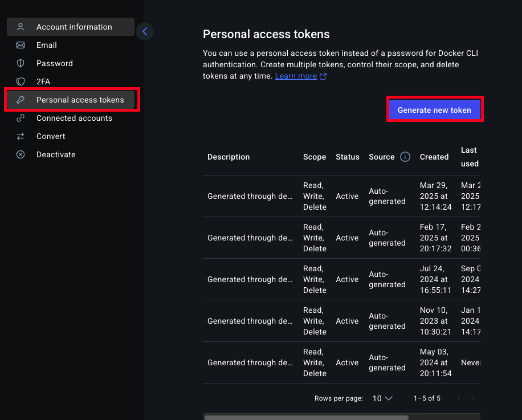Follow the Learn more link
Image resolution: width=522 pixels, height=420 pixels.
click(296, 76)
